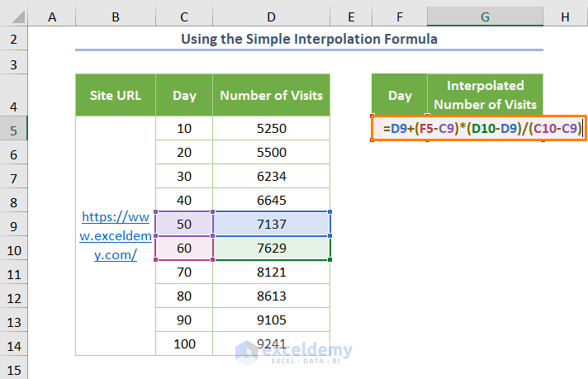Click the 'Number of Visits' header cell
Viewport: 588px width, 379px height.
click(271, 95)
